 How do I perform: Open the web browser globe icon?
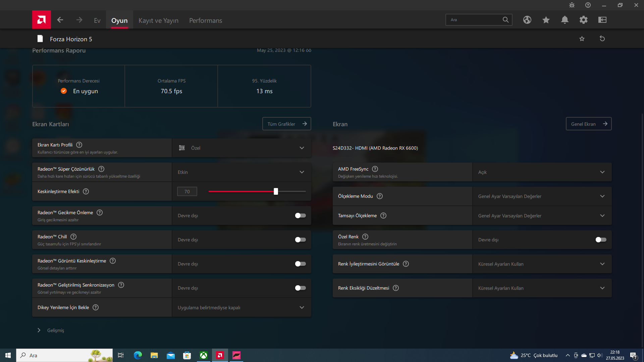tap(527, 20)
